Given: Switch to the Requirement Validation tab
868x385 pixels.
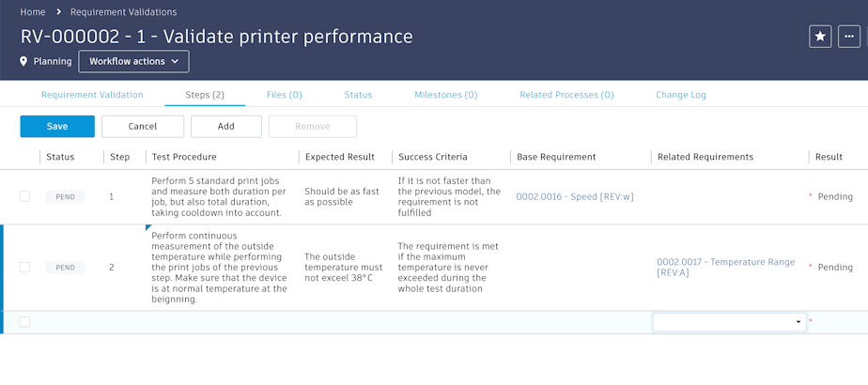Looking at the screenshot, I should [x=92, y=95].
